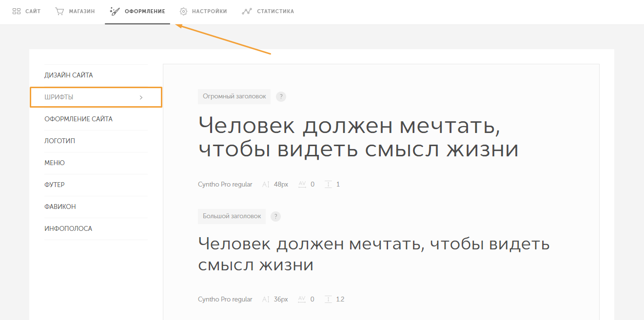Open Дизайн сайта section
This screenshot has height=320, width=644.
[x=69, y=75]
